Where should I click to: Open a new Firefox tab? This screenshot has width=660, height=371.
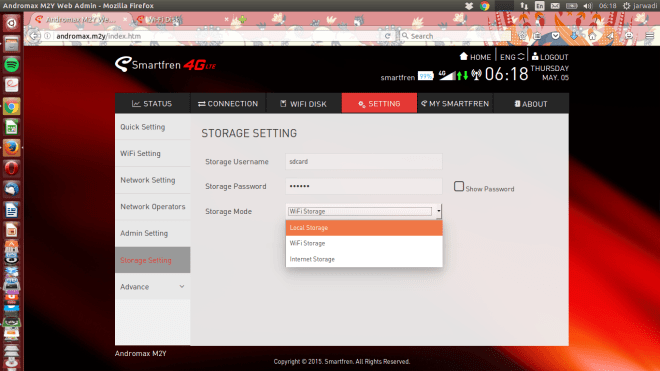[x=242, y=19]
